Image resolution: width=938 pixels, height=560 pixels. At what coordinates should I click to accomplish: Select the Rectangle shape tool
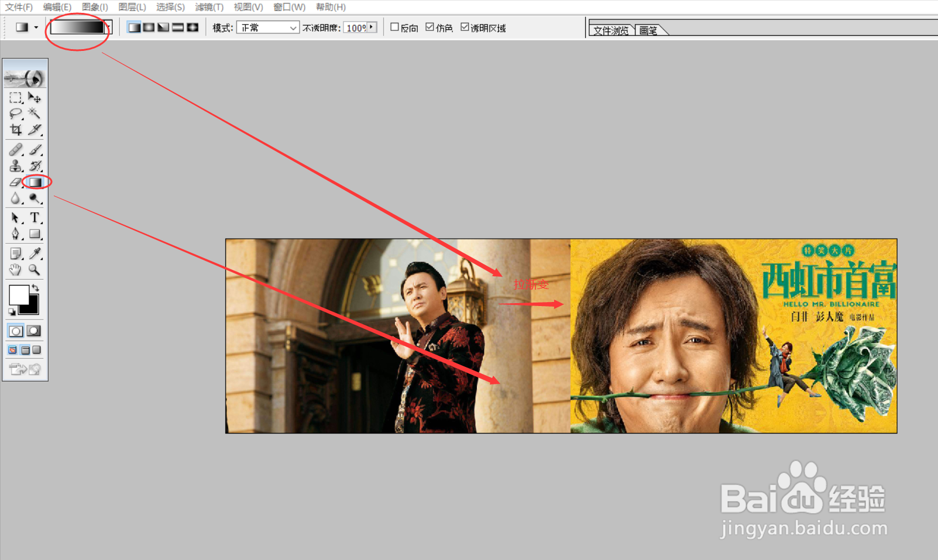(x=35, y=234)
